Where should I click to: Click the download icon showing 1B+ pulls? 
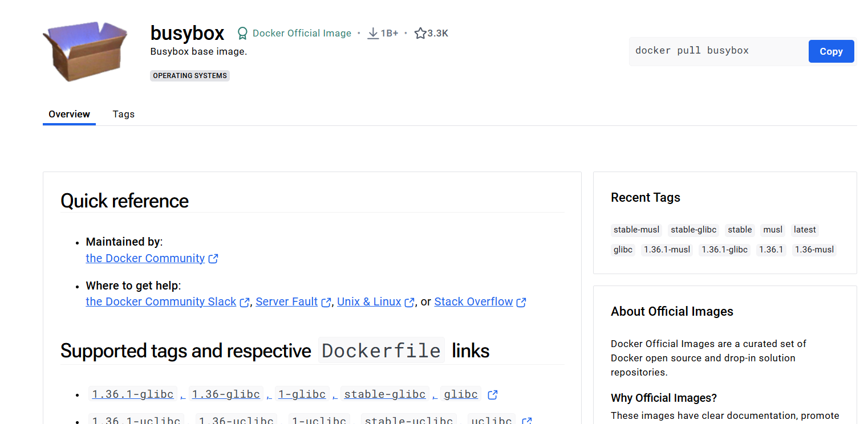tap(372, 32)
